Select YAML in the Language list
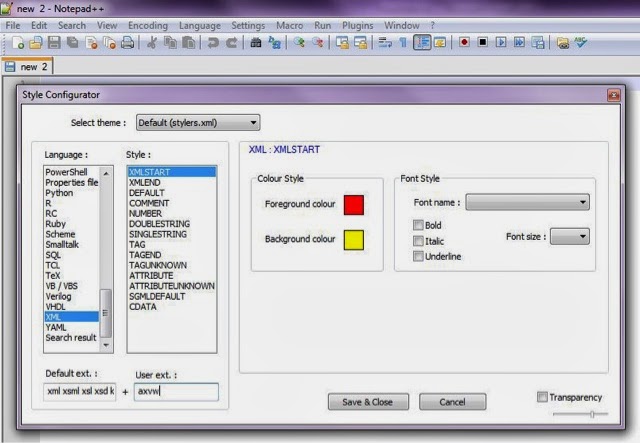Viewport: 640px width, 443px height. [56, 327]
